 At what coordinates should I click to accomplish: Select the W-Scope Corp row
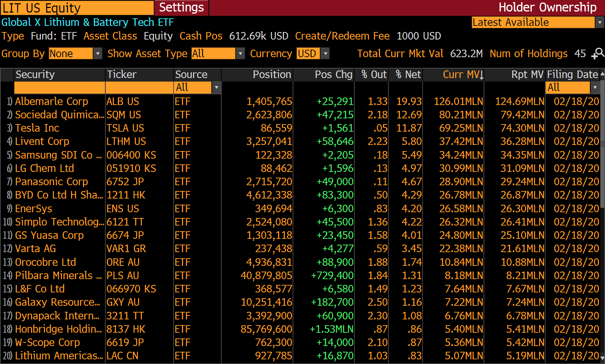tap(300, 342)
